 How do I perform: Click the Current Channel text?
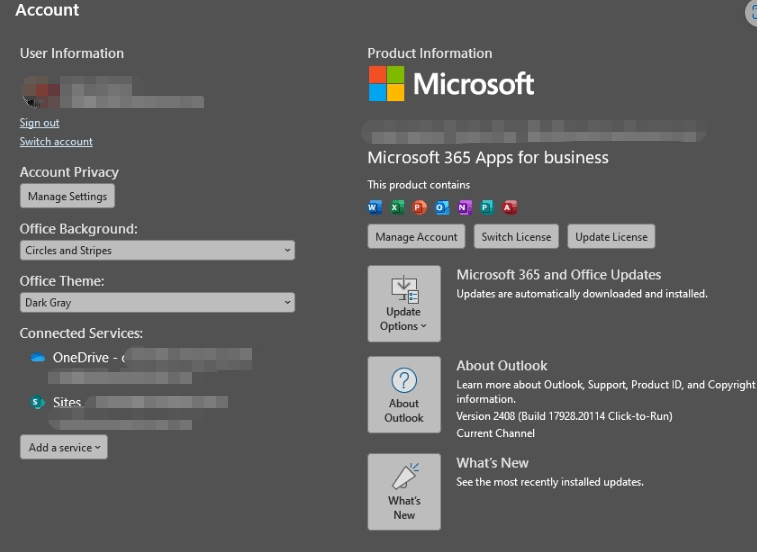tap(495, 433)
